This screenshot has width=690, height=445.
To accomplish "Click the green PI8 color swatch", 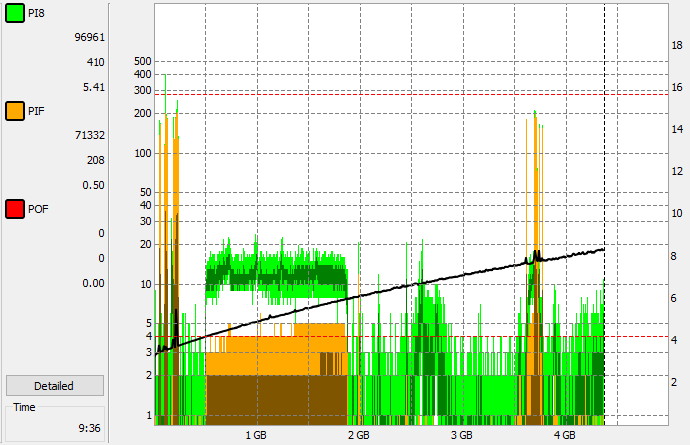I will (15, 13).
